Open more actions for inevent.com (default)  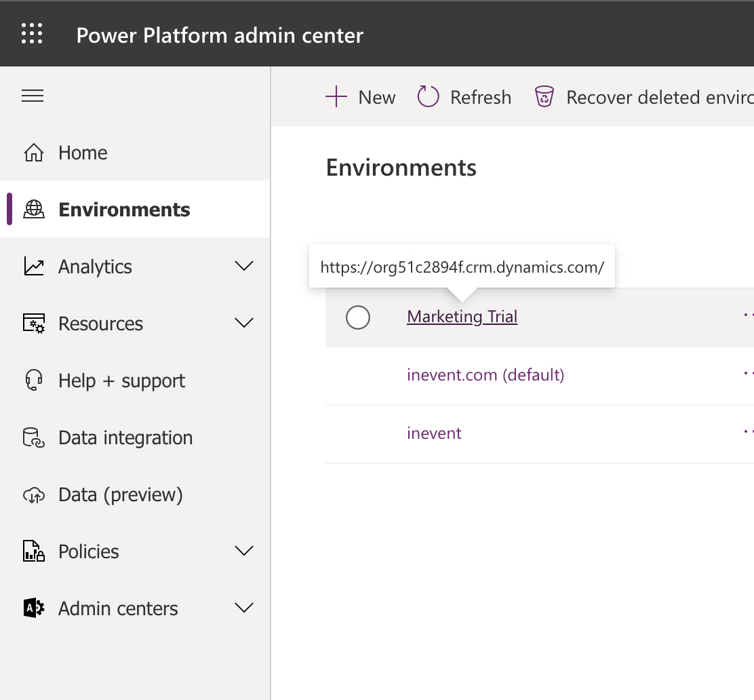tap(748, 373)
